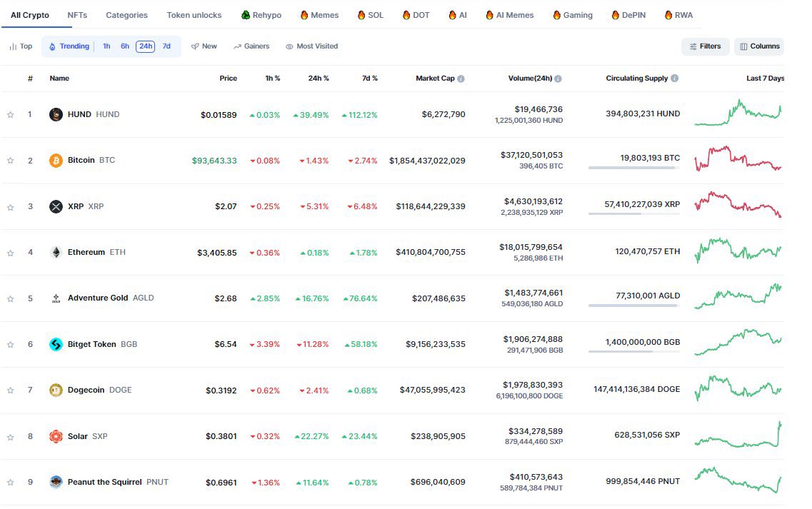Click the Dogecoin logo
Screen dimensions: 812x509
click(x=56, y=390)
